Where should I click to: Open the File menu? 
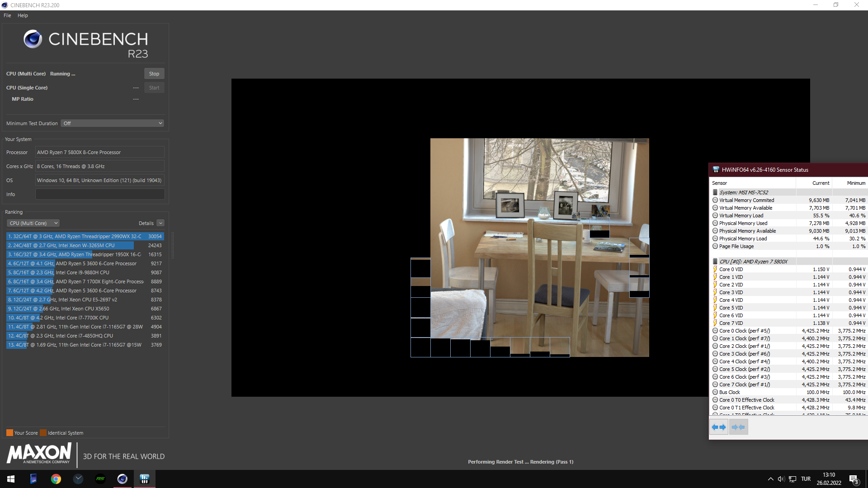click(x=7, y=15)
